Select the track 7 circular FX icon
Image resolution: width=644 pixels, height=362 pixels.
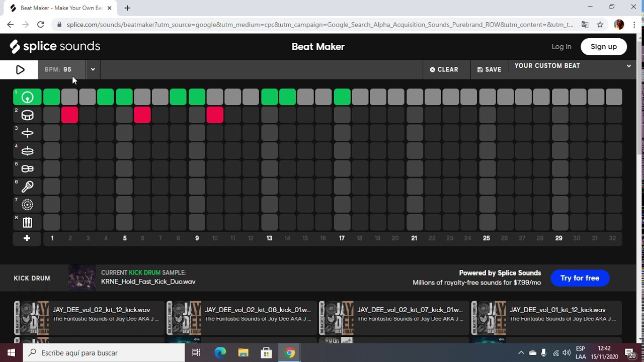[x=27, y=205]
